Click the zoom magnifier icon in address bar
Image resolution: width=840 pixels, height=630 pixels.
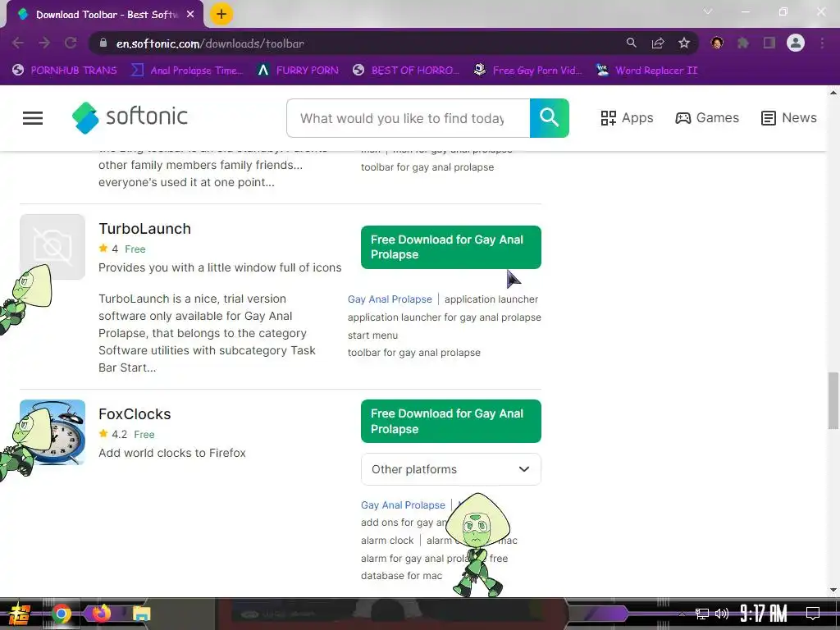(632, 43)
